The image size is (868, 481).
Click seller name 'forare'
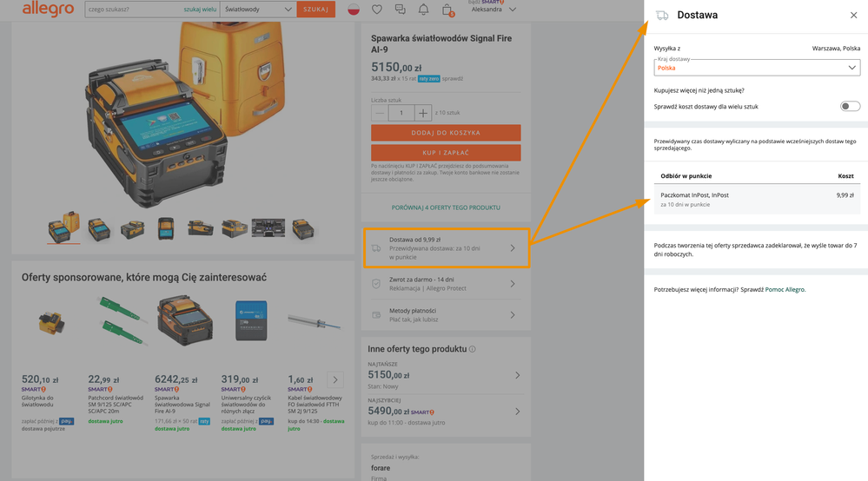pyautogui.click(x=381, y=468)
